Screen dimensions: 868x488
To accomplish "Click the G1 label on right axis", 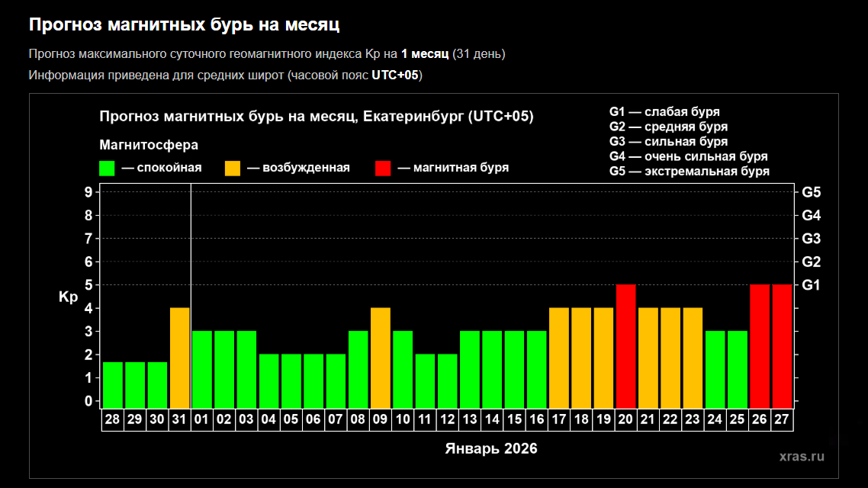I will (811, 285).
